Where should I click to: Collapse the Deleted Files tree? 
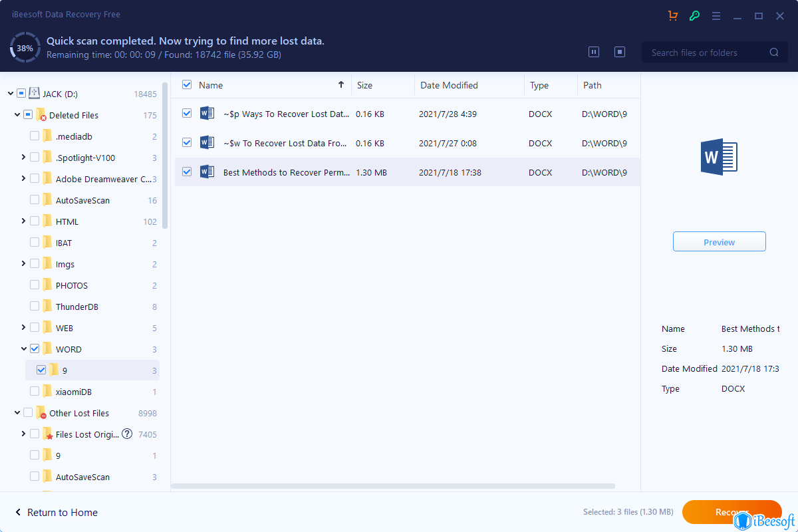pyautogui.click(x=16, y=114)
